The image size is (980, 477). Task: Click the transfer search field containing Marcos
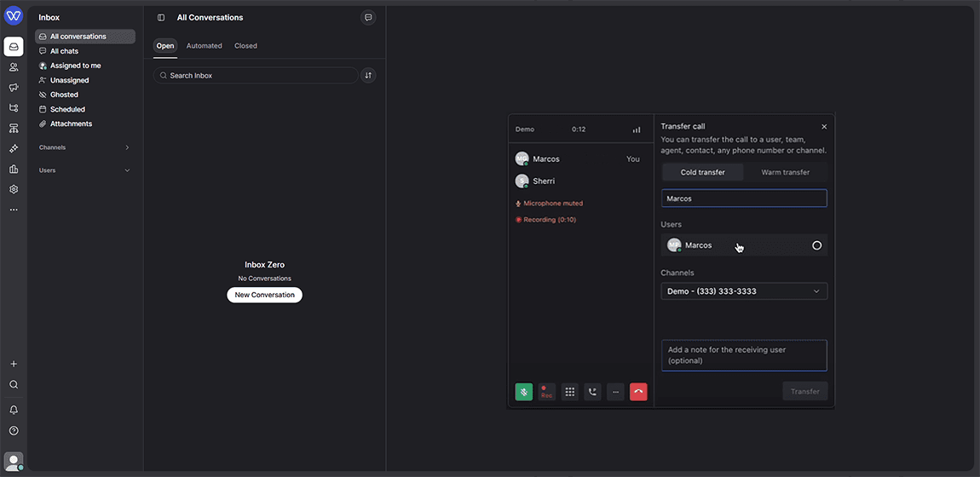coord(744,198)
